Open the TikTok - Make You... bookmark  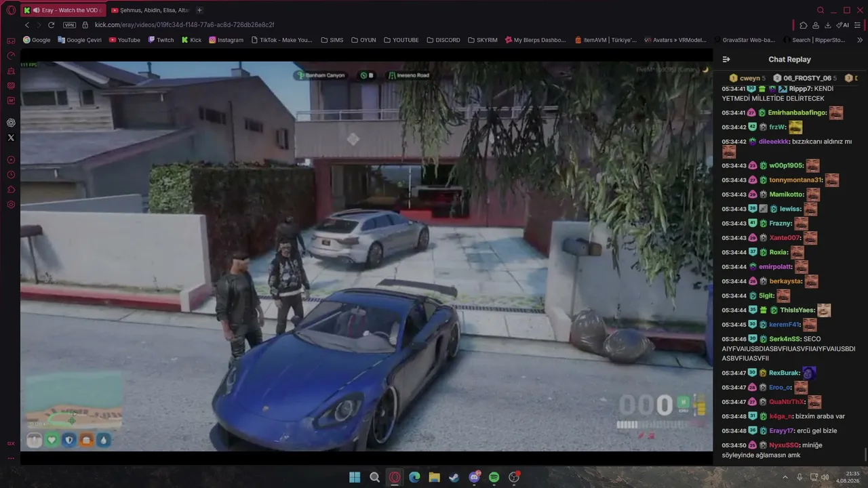point(281,40)
